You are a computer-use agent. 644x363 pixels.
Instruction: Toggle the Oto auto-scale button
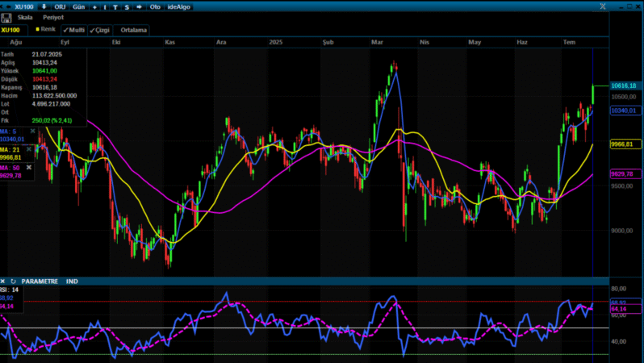click(x=155, y=7)
